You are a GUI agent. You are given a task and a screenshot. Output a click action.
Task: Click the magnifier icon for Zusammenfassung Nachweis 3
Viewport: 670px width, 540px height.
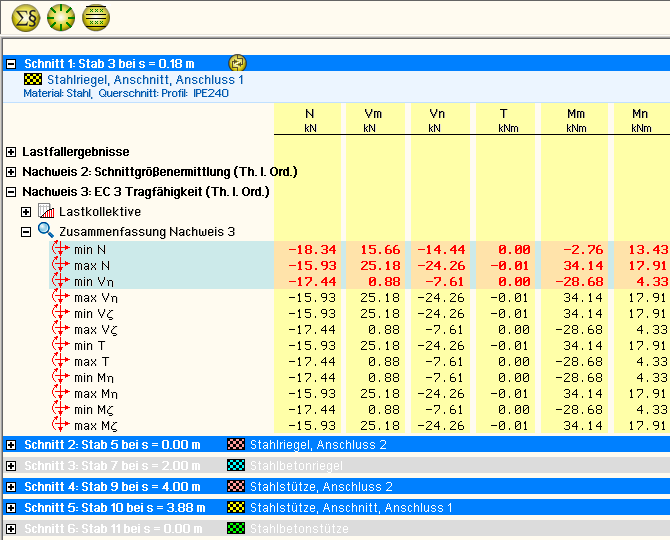46,231
